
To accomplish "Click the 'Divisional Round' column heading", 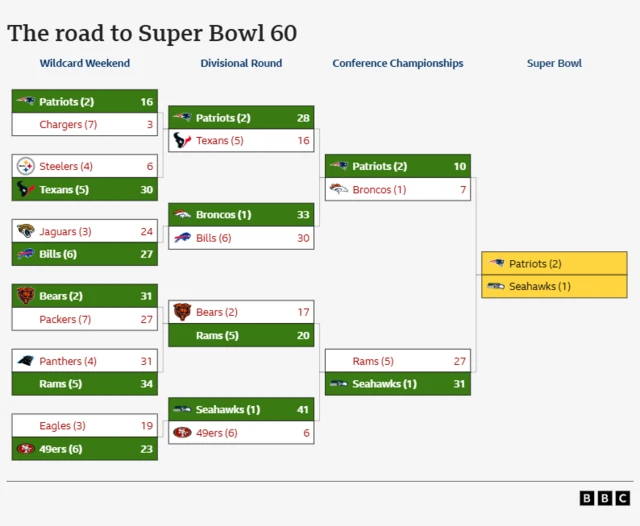I will click(x=241, y=63).
